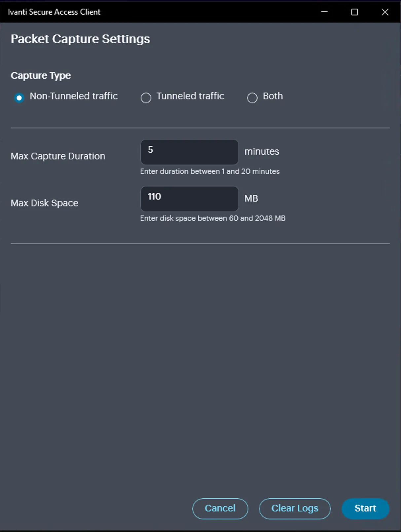Click the Packet Capture Settings heading
Screen dimensions: 401x532
[80, 39]
